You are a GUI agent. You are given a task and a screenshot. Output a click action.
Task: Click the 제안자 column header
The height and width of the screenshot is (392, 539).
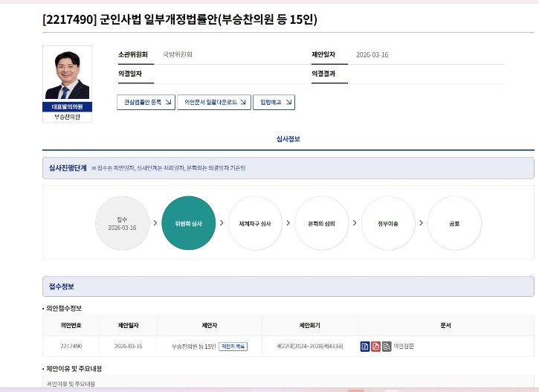210,325
